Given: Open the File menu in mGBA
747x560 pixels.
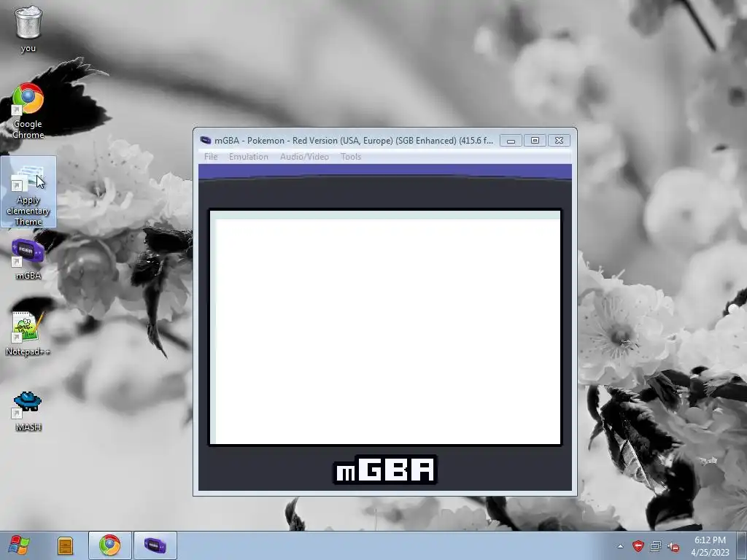Looking at the screenshot, I should pyautogui.click(x=211, y=157).
